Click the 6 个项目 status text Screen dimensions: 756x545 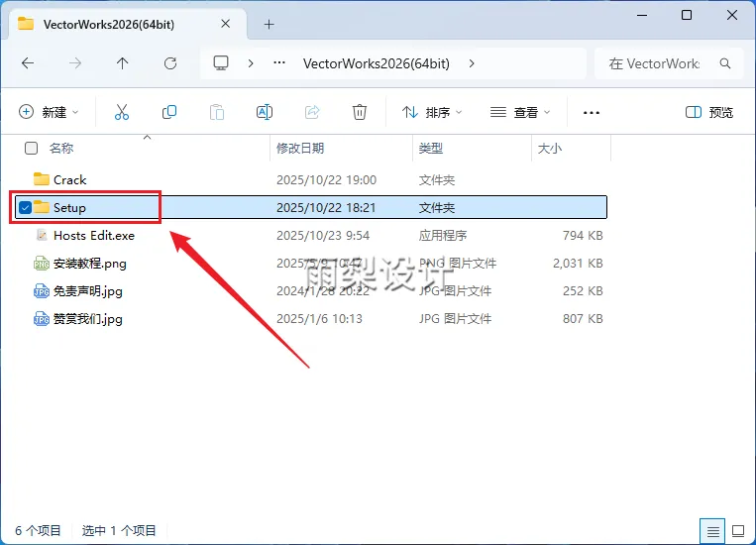(x=38, y=531)
